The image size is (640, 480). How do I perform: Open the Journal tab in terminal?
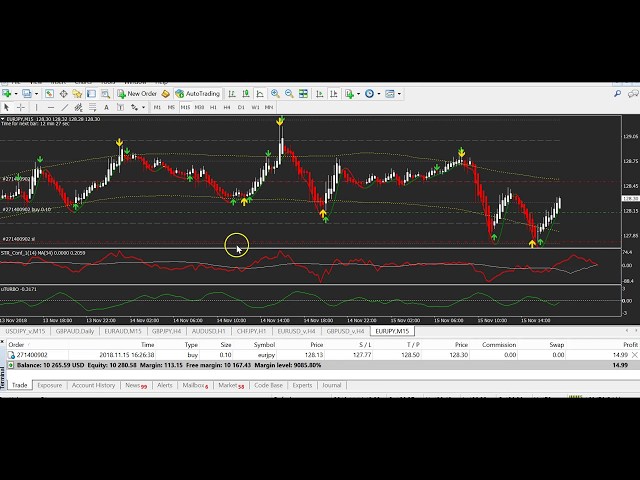tap(331, 385)
